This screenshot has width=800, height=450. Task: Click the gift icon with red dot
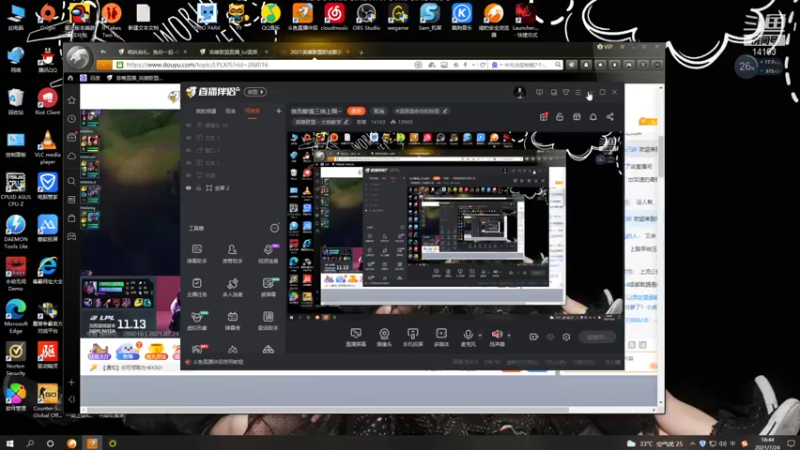pos(543,117)
